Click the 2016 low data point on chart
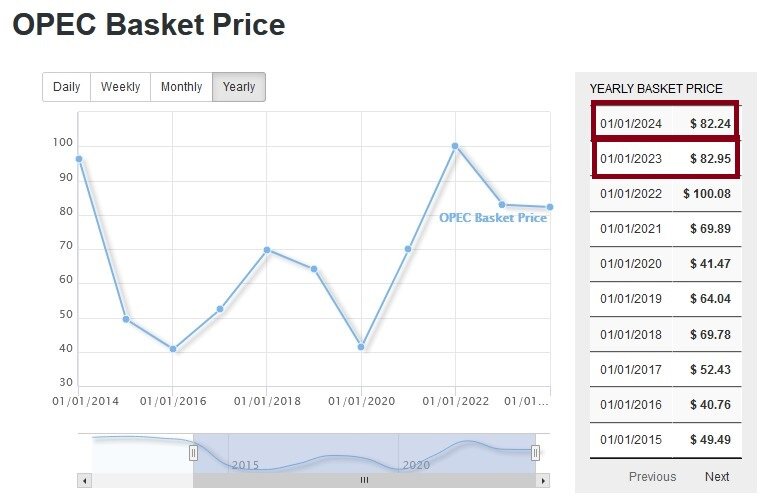Image resolution: width=767 pixels, height=499 pixels. click(x=173, y=349)
